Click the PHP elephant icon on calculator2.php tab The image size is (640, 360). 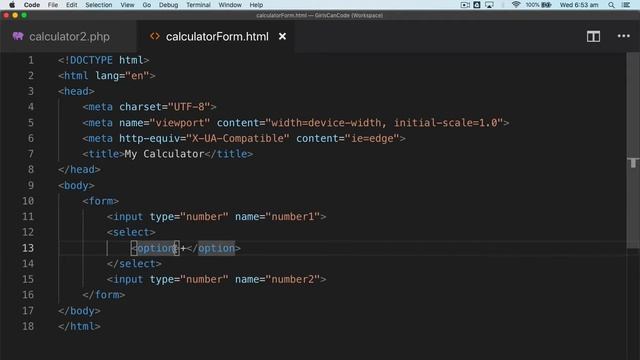point(18,36)
